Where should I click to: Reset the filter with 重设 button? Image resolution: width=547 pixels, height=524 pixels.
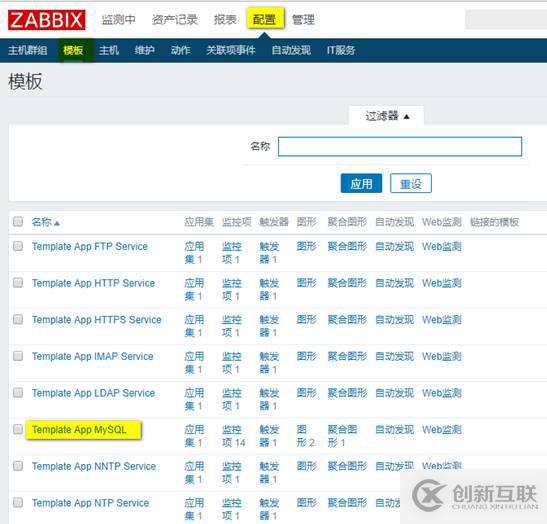pyautogui.click(x=411, y=183)
